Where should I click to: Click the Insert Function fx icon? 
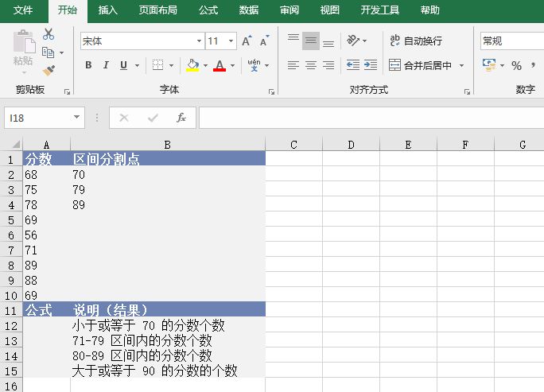pyautogui.click(x=181, y=118)
